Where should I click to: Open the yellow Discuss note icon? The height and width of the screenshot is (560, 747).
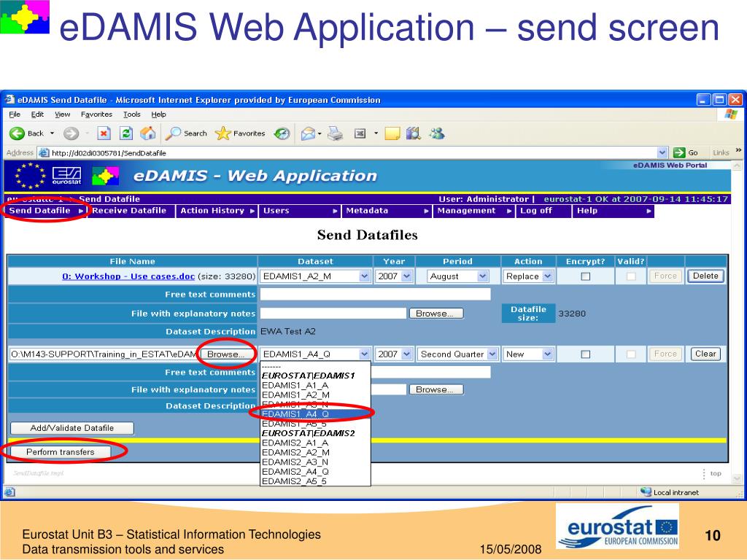tap(392, 133)
